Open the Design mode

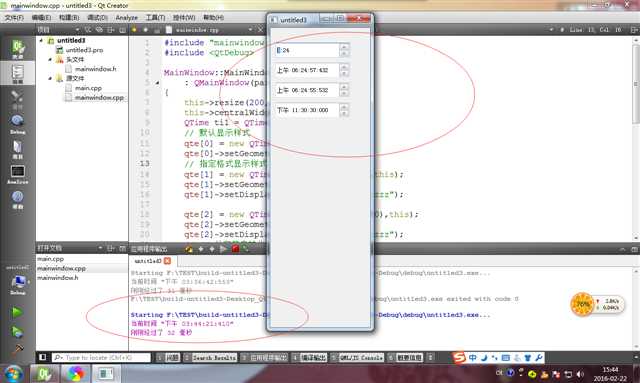click(x=18, y=99)
